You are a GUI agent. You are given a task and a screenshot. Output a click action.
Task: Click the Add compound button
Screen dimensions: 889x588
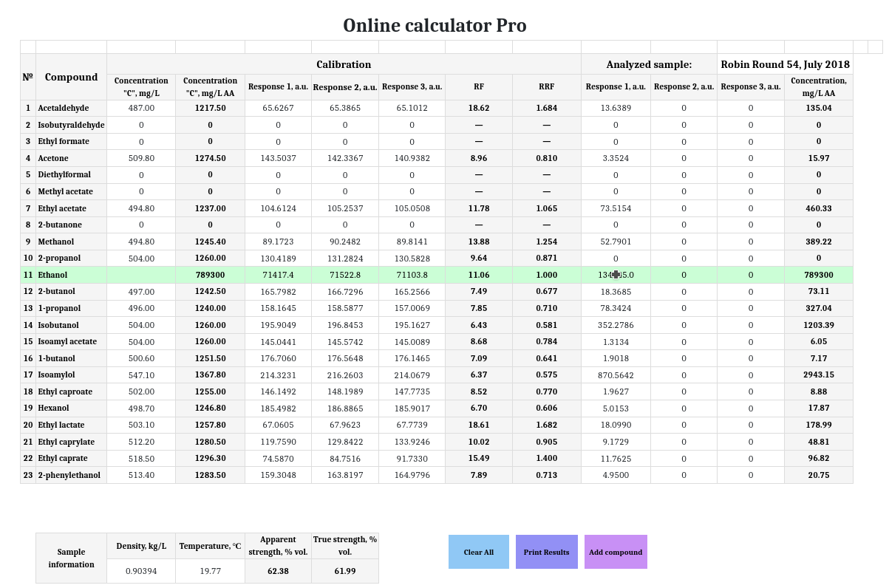pyautogui.click(x=616, y=552)
